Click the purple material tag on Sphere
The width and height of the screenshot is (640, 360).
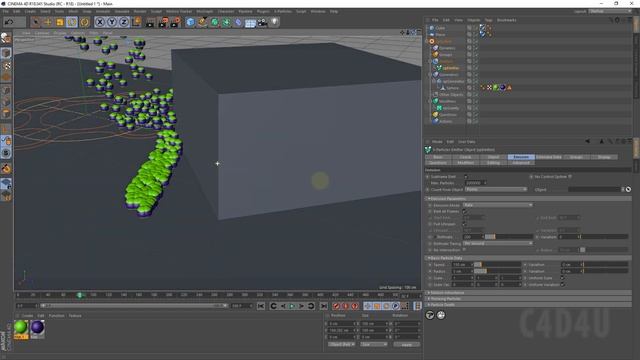(502, 88)
